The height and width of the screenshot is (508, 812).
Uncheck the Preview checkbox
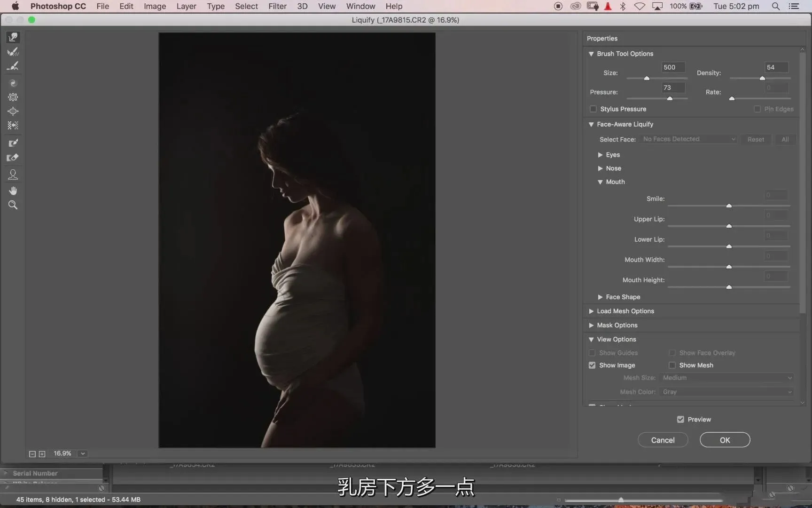tap(680, 419)
